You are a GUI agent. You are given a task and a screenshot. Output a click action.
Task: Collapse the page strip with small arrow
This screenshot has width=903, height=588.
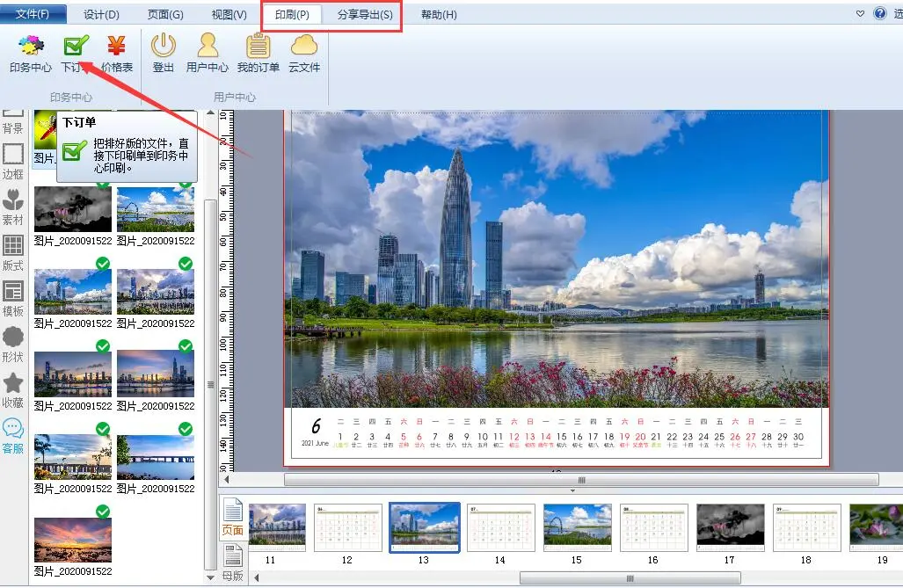point(572,491)
